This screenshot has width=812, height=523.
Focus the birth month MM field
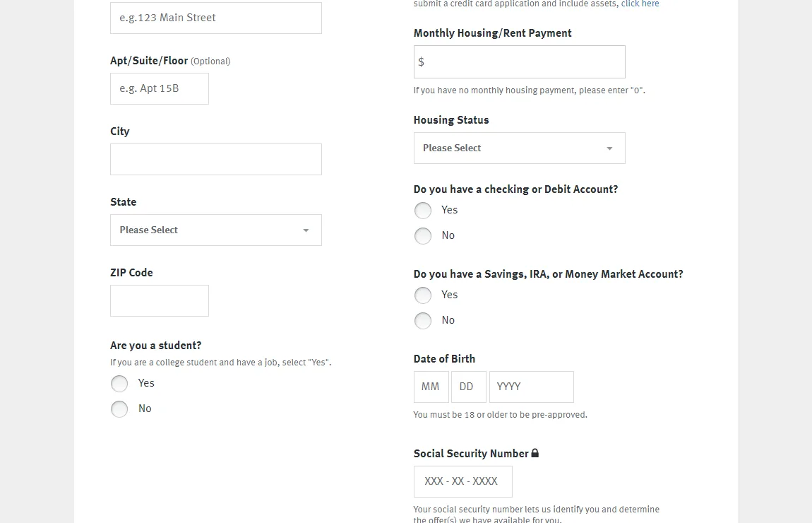[x=431, y=387]
